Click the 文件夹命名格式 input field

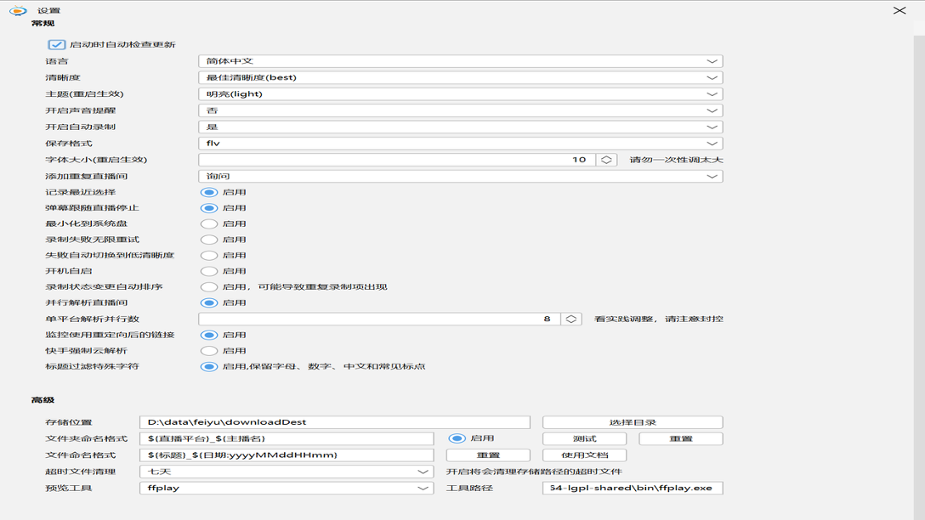pos(286,439)
